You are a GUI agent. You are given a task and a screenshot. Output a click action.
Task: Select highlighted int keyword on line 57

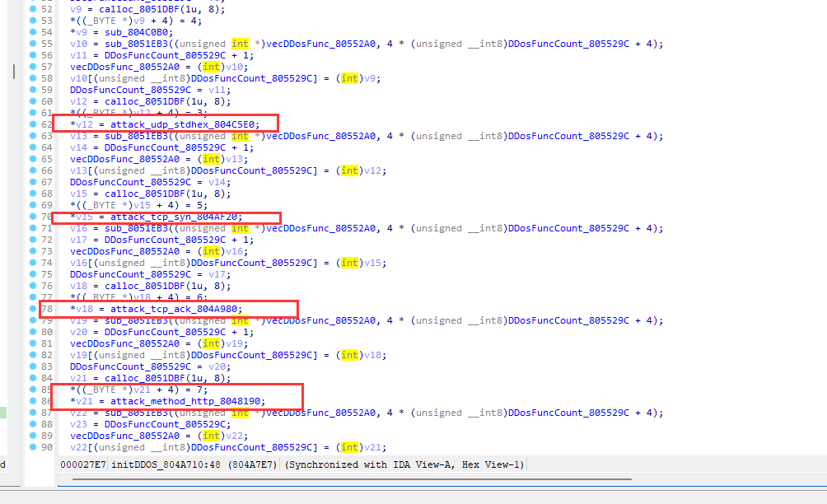pos(210,67)
